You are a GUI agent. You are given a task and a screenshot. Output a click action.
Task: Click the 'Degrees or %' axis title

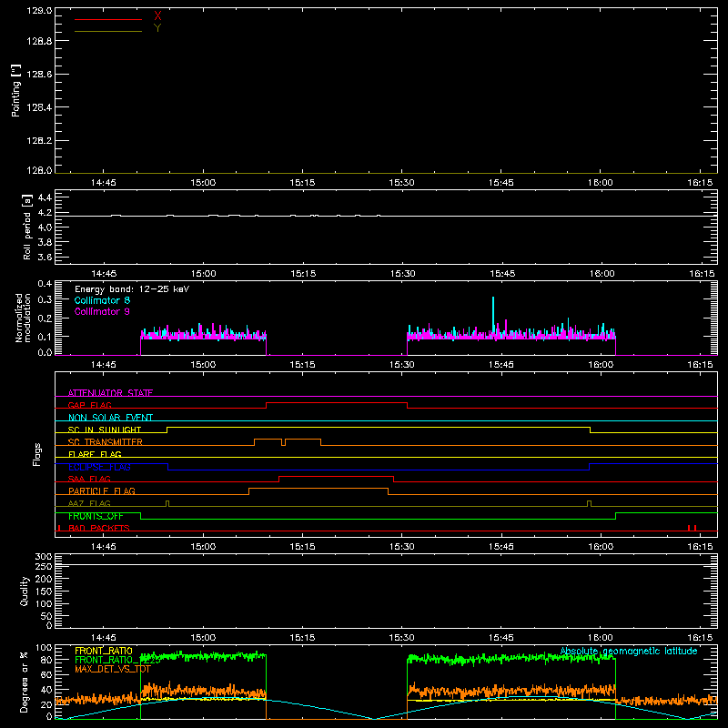pyautogui.click(x=24, y=682)
